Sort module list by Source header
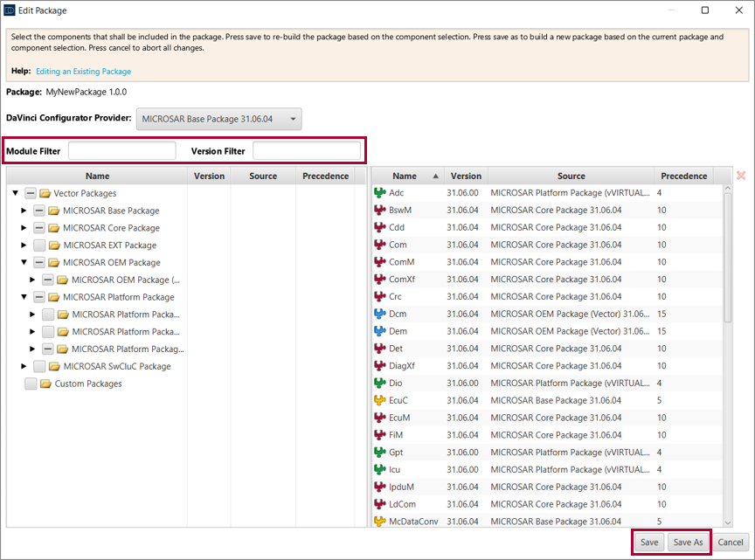755x560 pixels. [x=571, y=176]
